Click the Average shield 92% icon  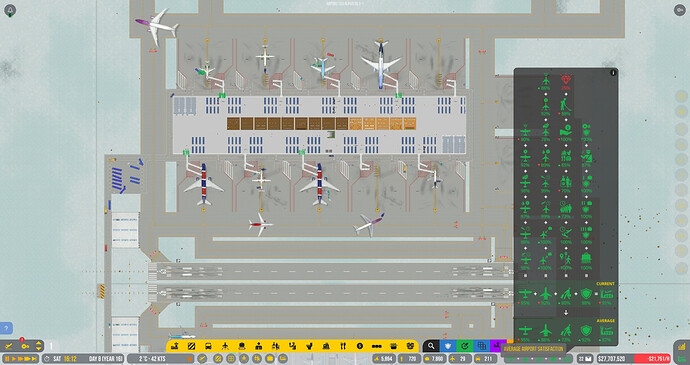point(586,330)
